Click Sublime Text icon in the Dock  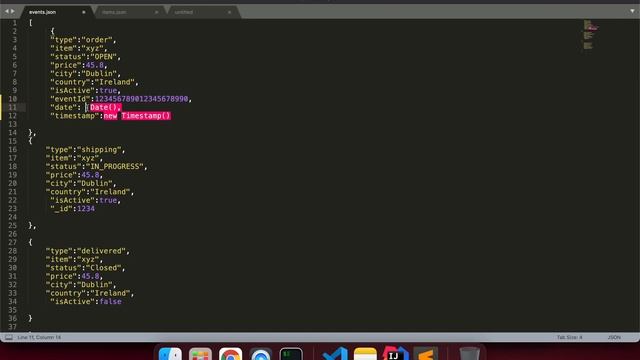(426, 353)
